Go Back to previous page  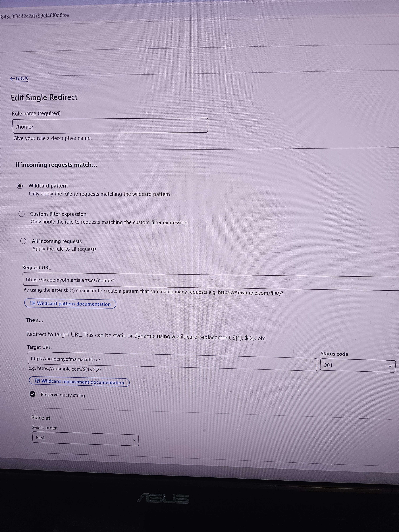22,78
